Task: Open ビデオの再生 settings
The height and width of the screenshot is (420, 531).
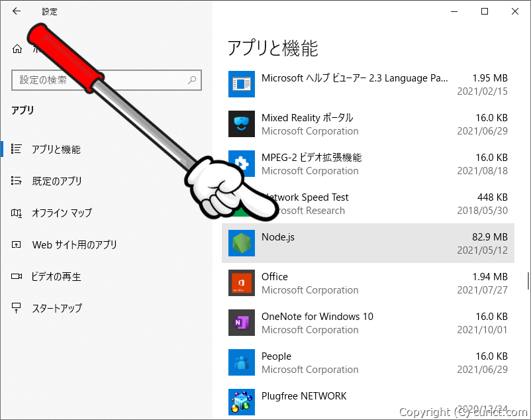Action: [x=56, y=277]
